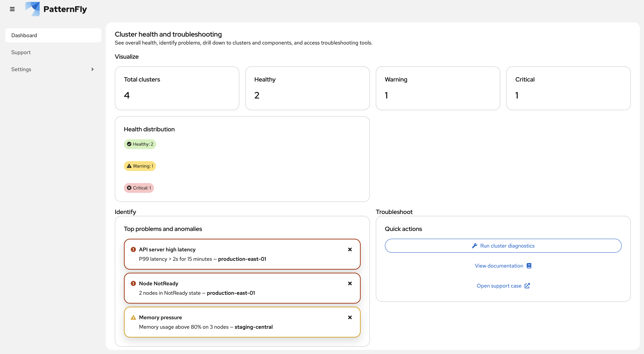Screen dimensions: 644x354
Task: Toggle the hamburger navigation menu
Action: click(12, 9)
